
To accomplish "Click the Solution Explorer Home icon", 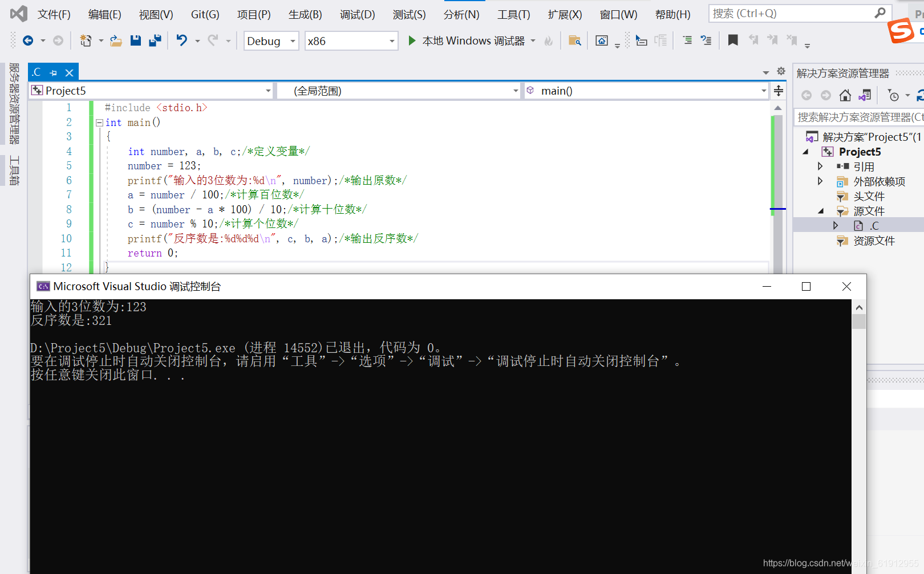I will click(845, 95).
